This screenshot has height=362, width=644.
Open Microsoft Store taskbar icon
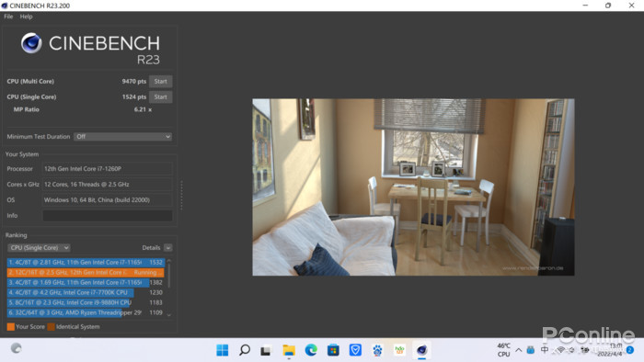click(333, 350)
